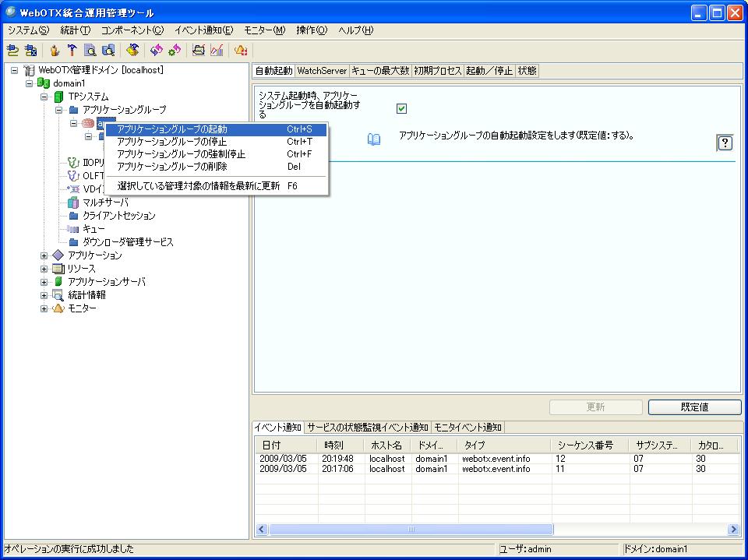Open the モニタイベント通知 tab
The image size is (748, 560).
click(467, 428)
